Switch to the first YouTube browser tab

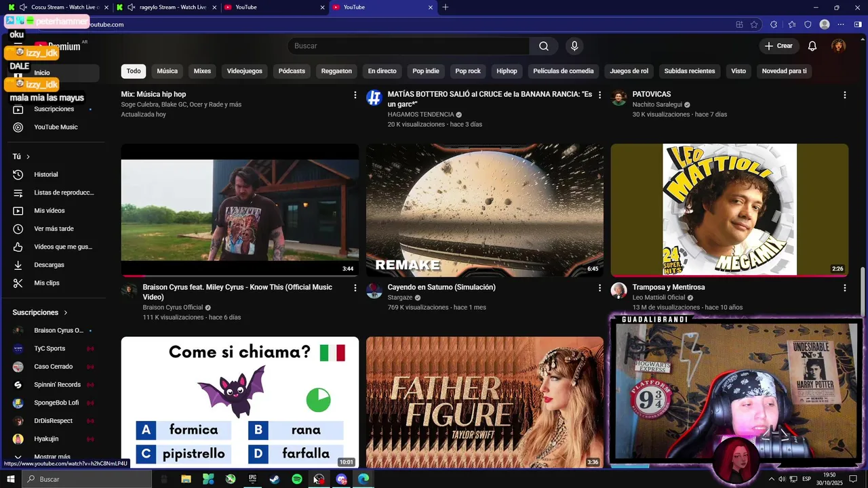275,7
